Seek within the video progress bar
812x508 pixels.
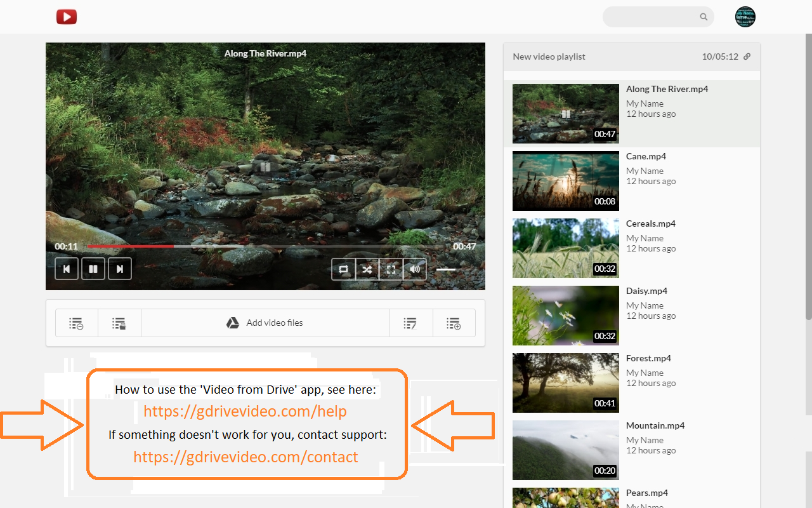click(x=266, y=246)
